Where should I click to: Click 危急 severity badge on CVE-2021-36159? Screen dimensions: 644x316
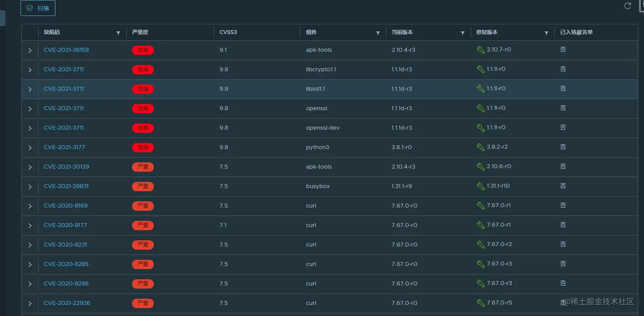143,50
